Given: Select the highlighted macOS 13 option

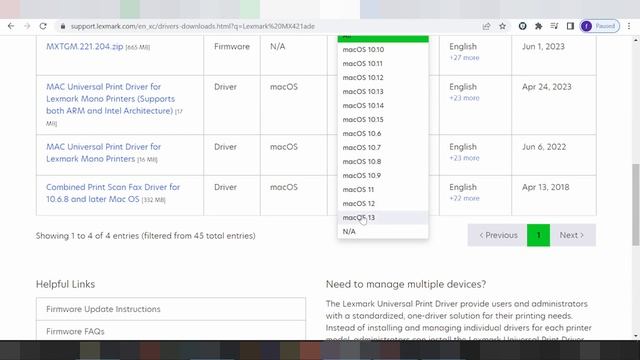Looking at the screenshot, I should pyautogui.click(x=383, y=217).
